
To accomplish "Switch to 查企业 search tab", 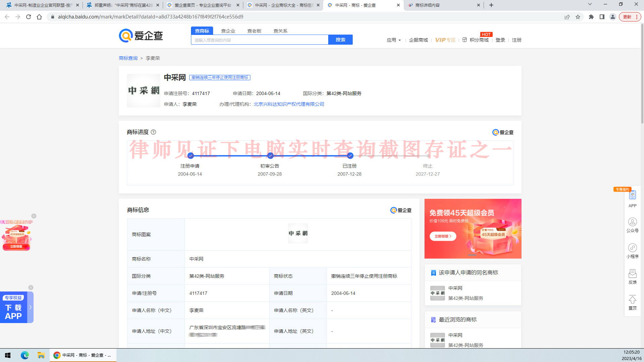I will pyautogui.click(x=228, y=31).
